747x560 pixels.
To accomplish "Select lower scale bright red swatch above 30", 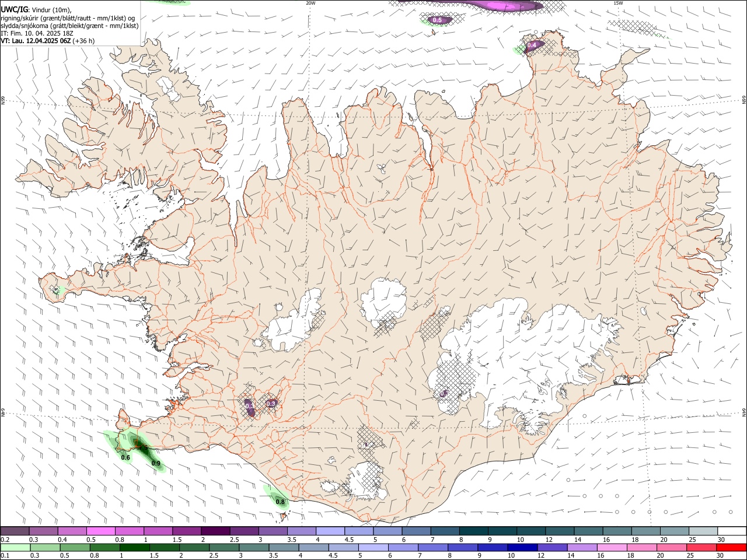I will 731,547.
